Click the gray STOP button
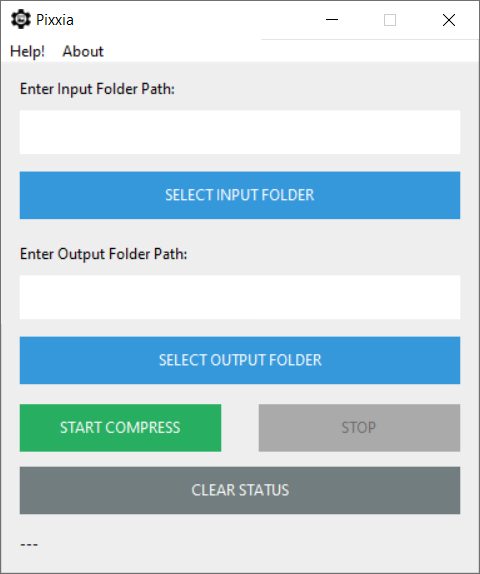Viewport: 480px width, 574px height. pos(359,428)
